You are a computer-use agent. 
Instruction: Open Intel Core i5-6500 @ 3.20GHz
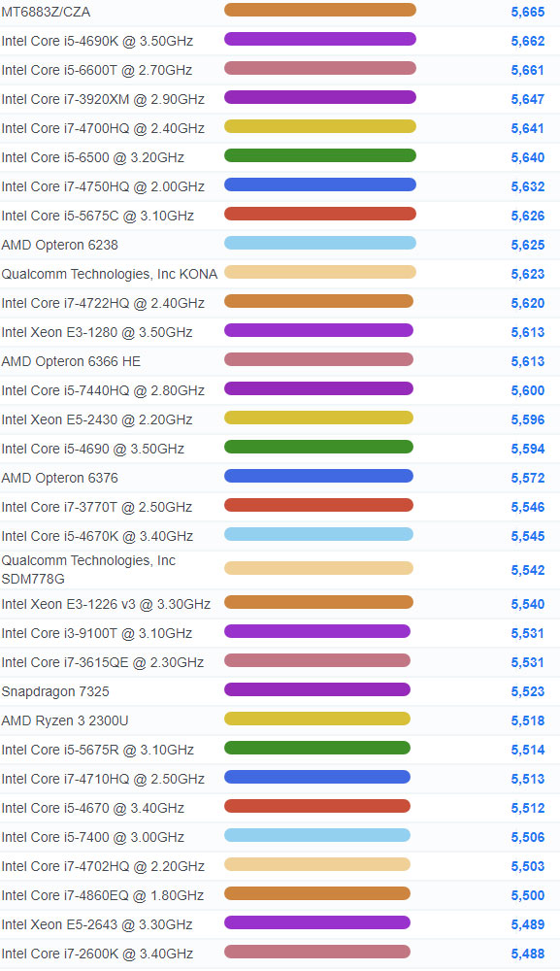[93, 157]
